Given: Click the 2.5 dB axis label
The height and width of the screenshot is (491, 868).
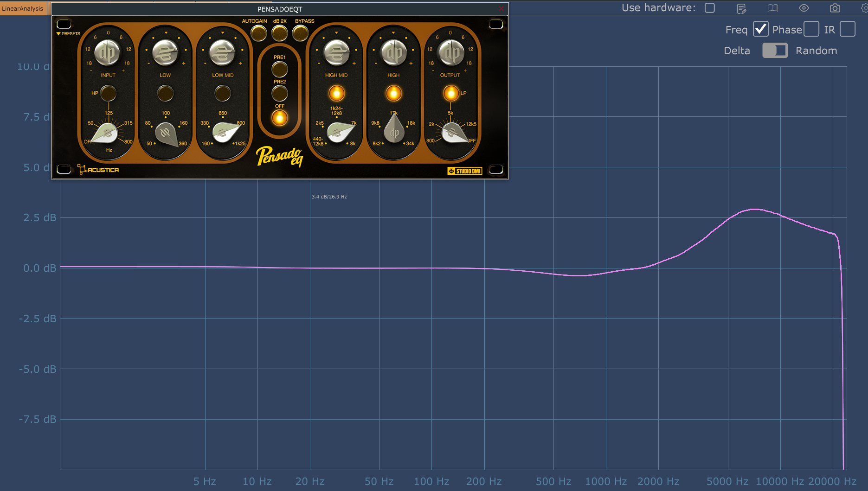Looking at the screenshot, I should pyautogui.click(x=40, y=217).
